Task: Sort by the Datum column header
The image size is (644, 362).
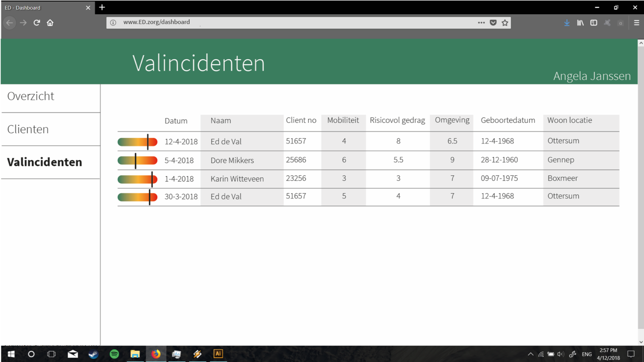Action: pos(176,121)
